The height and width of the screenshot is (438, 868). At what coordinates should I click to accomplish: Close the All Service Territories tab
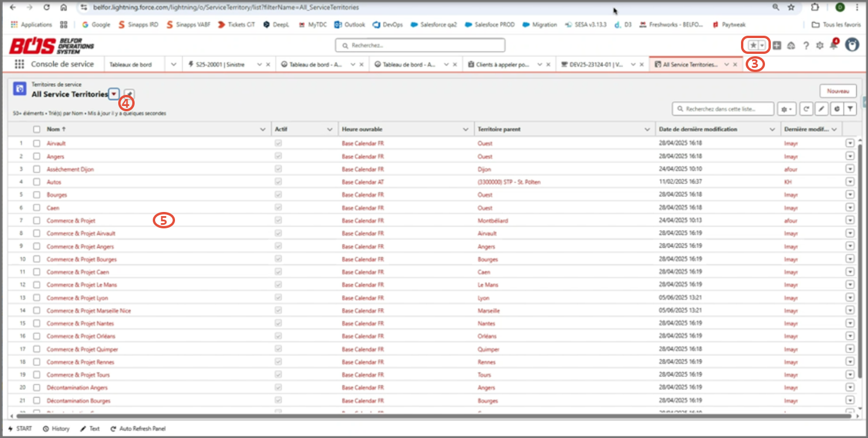point(735,64)
